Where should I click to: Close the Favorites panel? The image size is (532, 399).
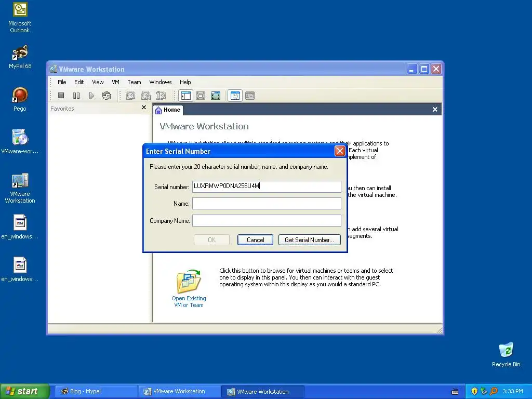[x=144, y=108]
